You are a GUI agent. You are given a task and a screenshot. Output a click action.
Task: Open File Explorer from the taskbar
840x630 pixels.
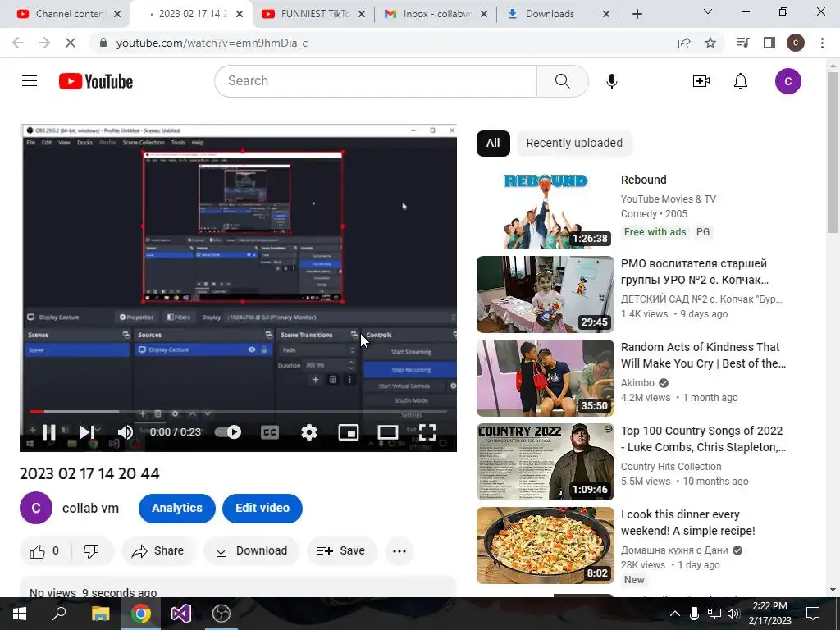100,614
